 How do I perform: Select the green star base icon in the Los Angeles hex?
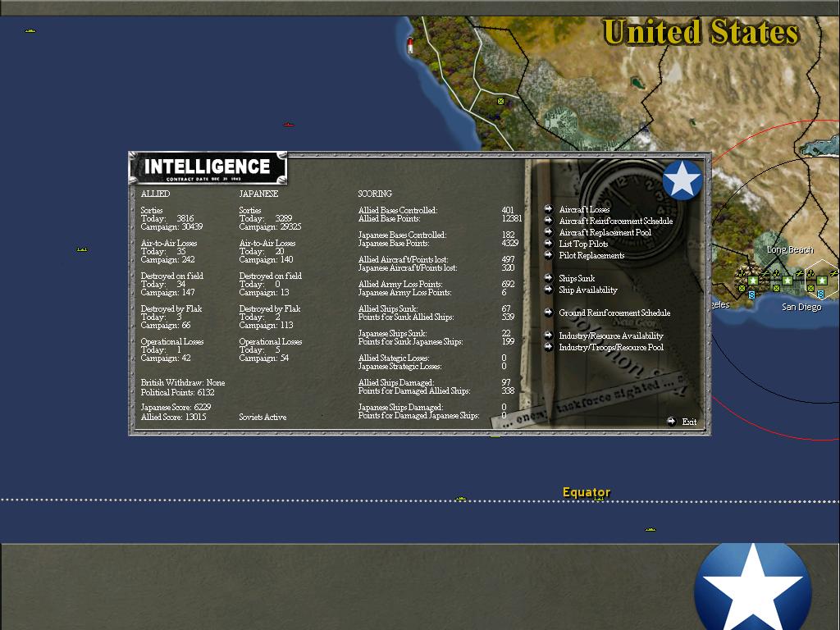click(753, 281)
